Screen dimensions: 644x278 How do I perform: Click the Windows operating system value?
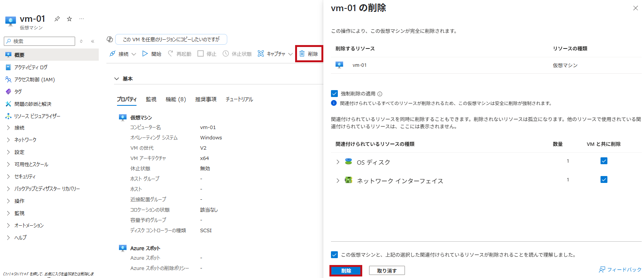(x=211, y=138)
